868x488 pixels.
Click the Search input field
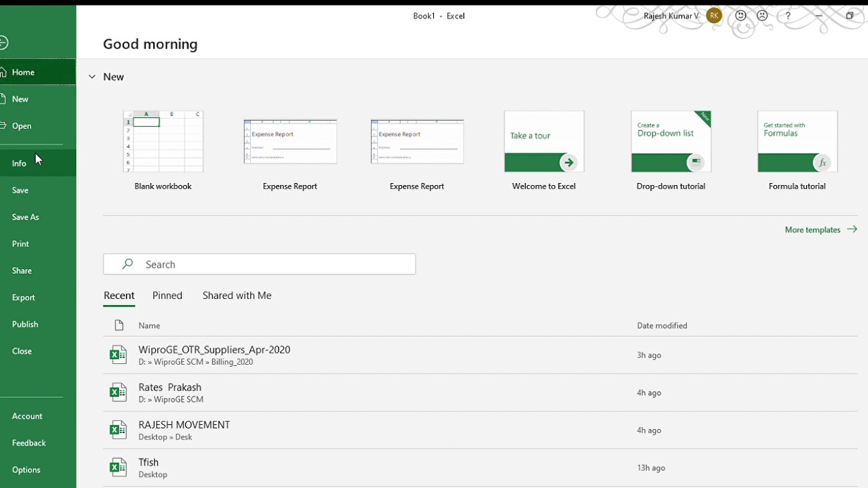point(259,264)
